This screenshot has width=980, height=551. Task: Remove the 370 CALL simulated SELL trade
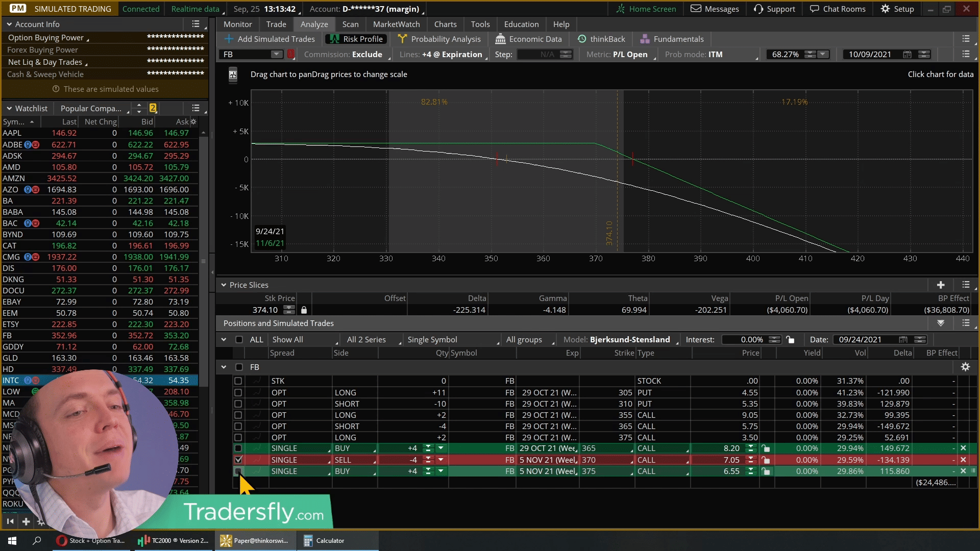click(x=963, y=460)
